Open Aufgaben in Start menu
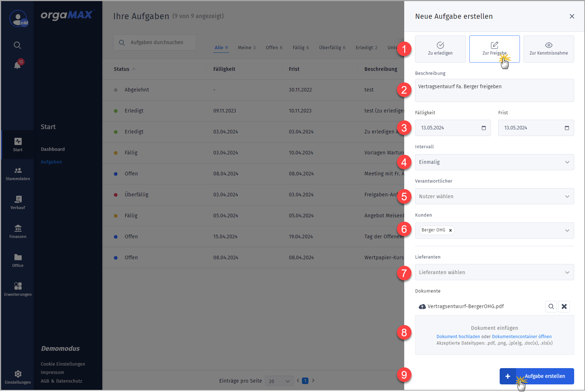Image resolution: width=585 pixels, height=392 pixels. pyautogui.click(x=51, y=162)
